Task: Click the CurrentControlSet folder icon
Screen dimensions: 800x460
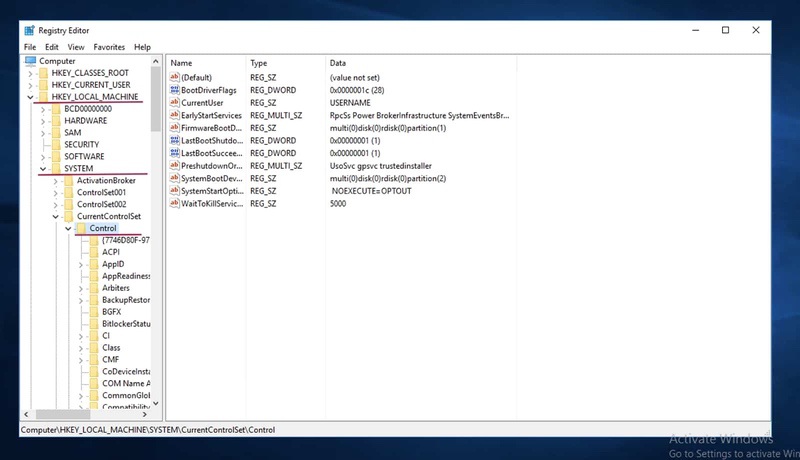Action: (69, 216)
